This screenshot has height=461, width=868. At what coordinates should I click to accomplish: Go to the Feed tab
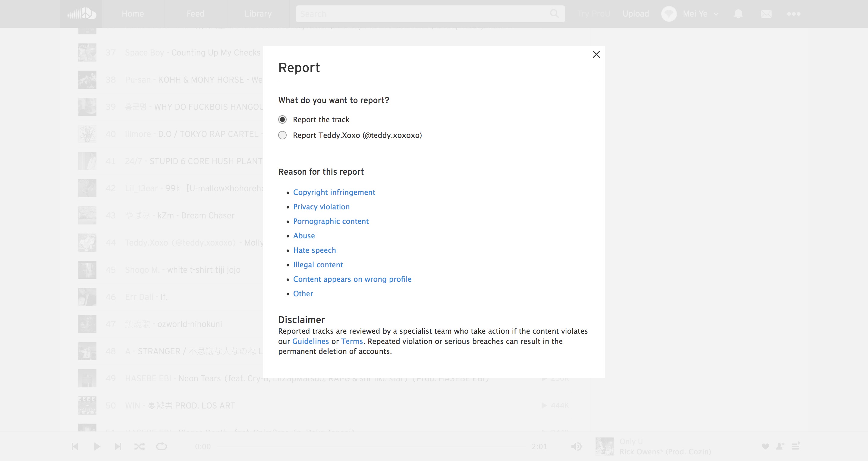coord(195,14)
